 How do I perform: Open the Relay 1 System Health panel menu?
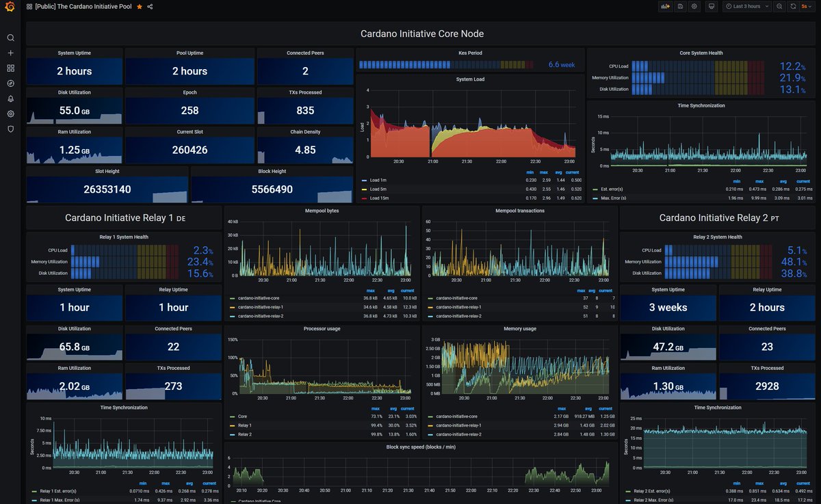coord(123,237)
